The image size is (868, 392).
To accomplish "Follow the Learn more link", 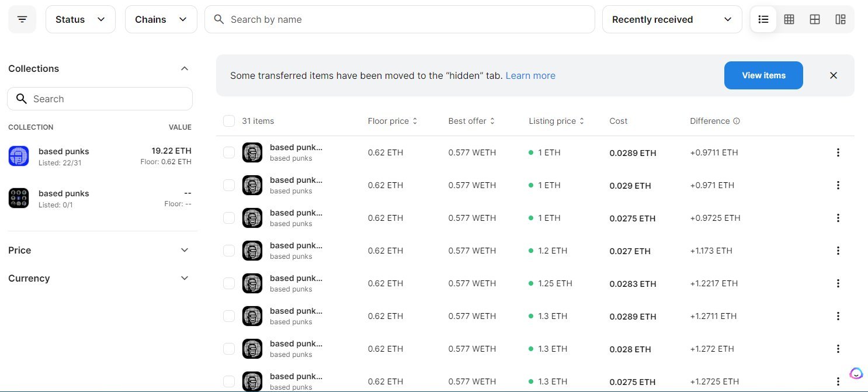I will click(530, 75).
